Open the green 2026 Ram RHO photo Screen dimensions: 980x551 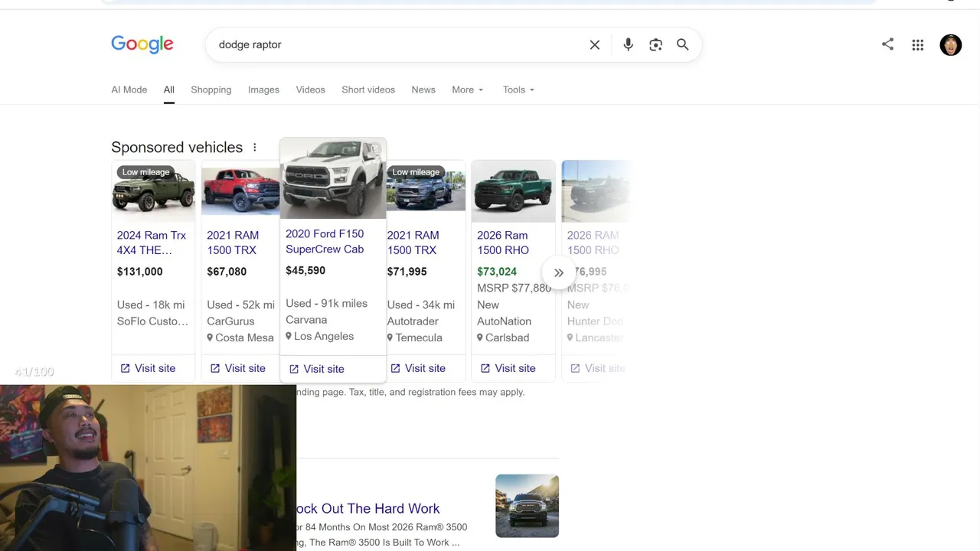[513, 191]
